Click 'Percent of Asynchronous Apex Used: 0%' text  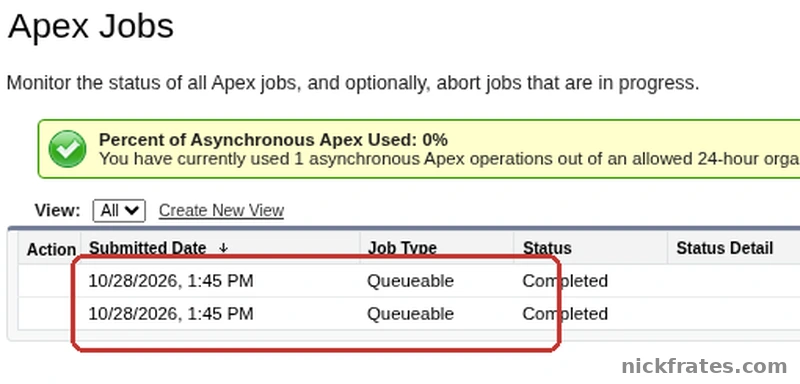pyautogui.click(x=273, y=140)
